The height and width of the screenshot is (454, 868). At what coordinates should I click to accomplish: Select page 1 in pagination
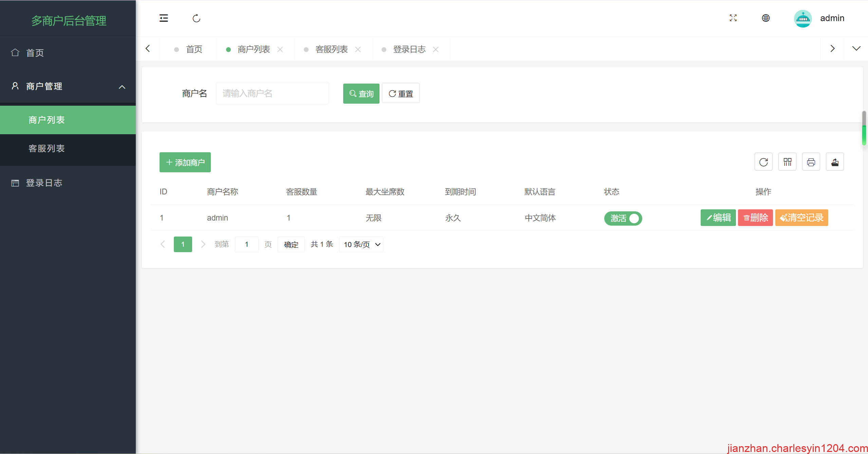(x=183, y=244)
